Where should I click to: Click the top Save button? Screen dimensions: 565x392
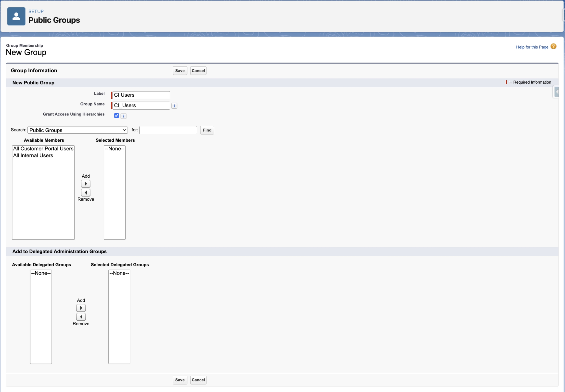click(180, 71)
